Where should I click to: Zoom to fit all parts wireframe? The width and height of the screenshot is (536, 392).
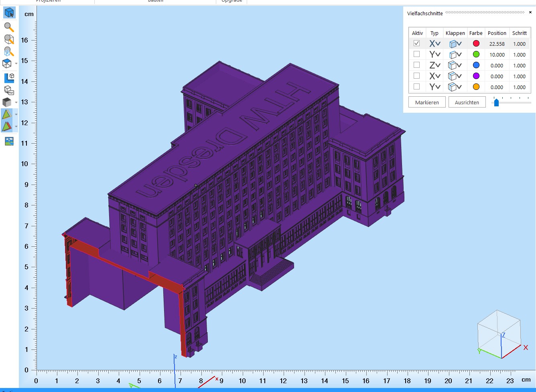click(x=9, y=51)
